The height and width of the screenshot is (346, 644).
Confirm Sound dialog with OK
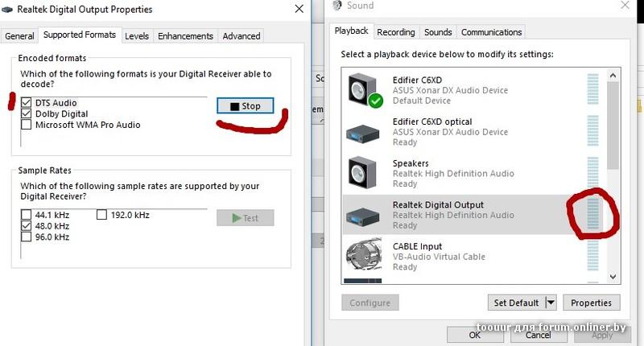click(475, 335)
